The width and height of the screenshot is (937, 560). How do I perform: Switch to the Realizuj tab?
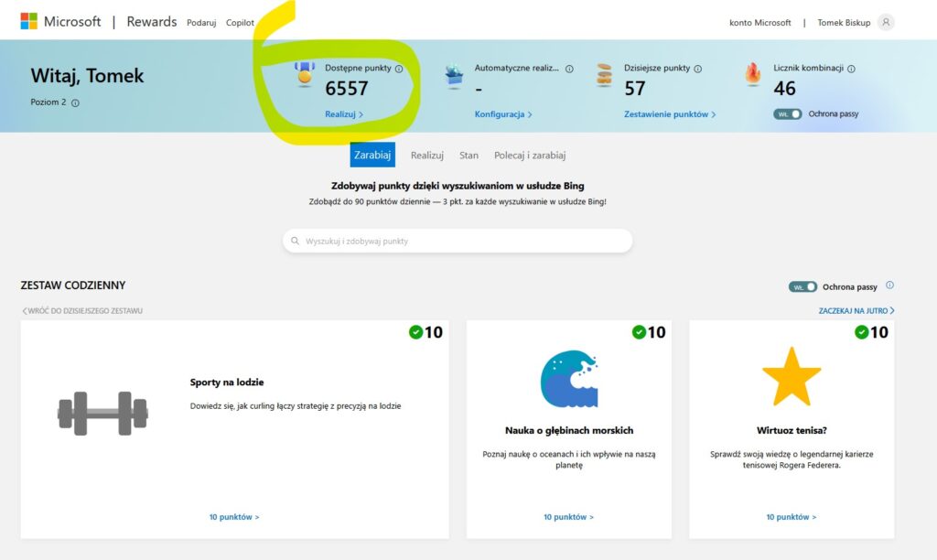[x=426, y=156]
